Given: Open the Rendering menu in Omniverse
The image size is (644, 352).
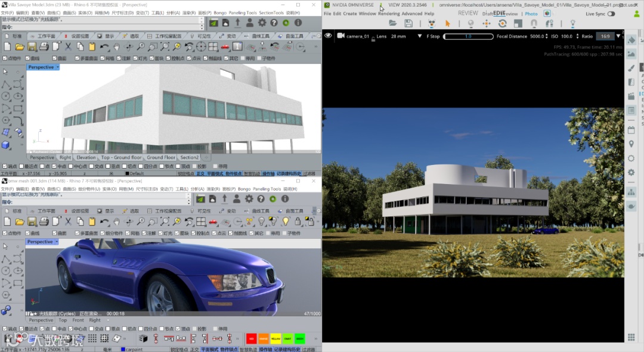Looking at the screenshot, I should click(389, 14).
